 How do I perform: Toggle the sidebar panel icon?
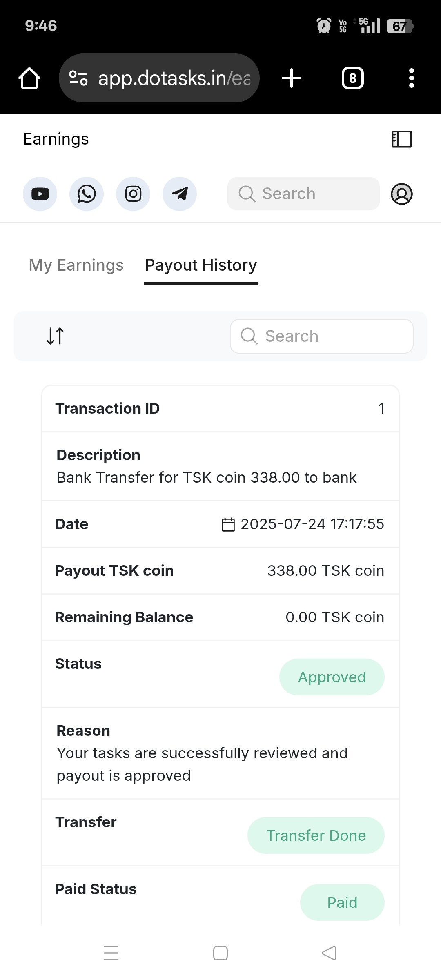click(x=402, y=139)
